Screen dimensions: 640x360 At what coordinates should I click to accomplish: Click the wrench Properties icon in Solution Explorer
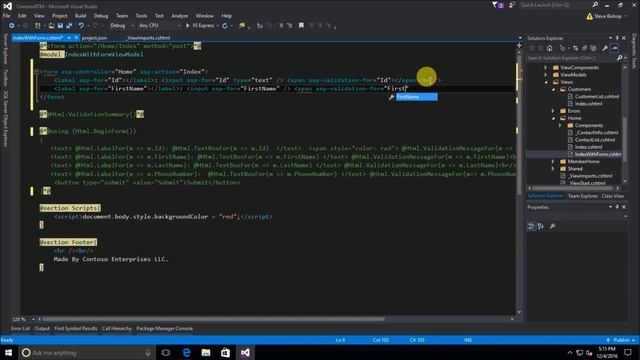click(x=605, y=48)
